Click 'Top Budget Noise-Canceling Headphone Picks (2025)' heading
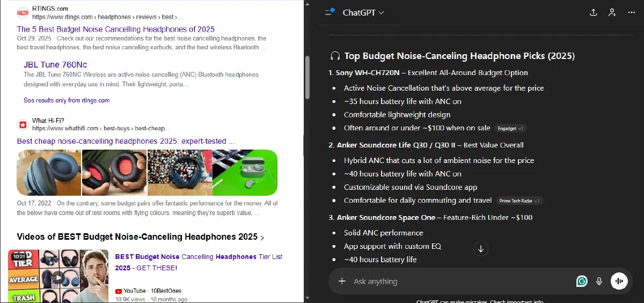The image size is (644, 303). pyautogui.click(x=459, y=56)
